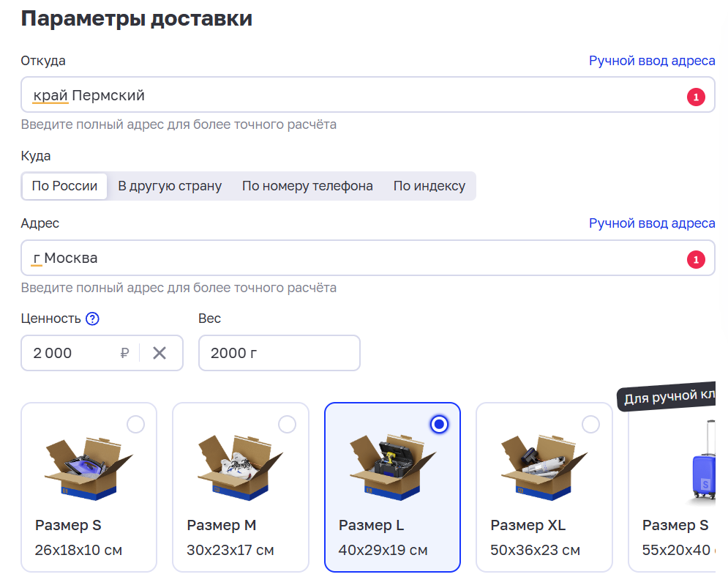Select the Размер XL radio button
This screenshot has height=577, width=728.
pos(592,424)
